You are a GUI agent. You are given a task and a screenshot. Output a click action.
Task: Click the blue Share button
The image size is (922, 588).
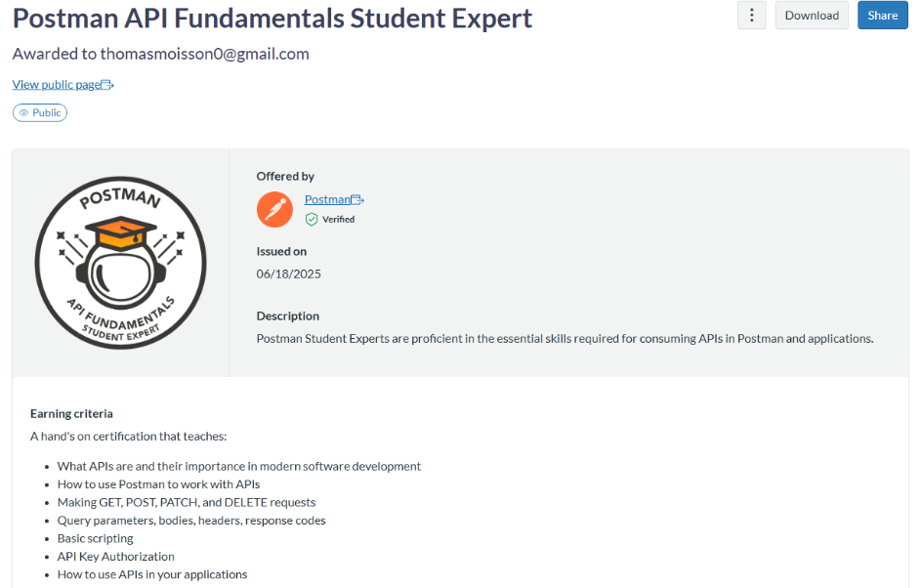882,16
